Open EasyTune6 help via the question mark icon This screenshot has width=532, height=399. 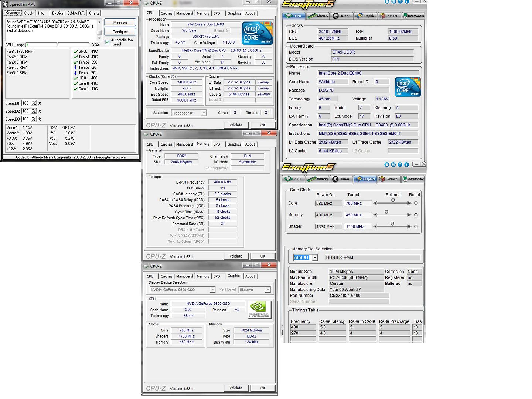(x=401, y=2)
